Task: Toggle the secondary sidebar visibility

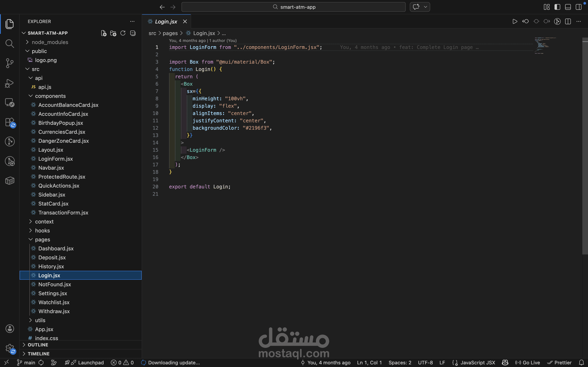Action: coord(579,7)
